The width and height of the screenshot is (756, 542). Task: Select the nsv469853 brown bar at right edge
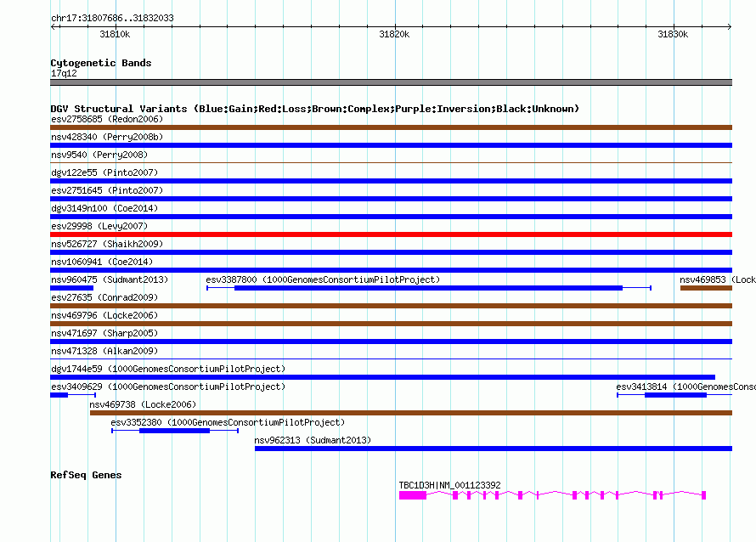(x=707, y=288)
